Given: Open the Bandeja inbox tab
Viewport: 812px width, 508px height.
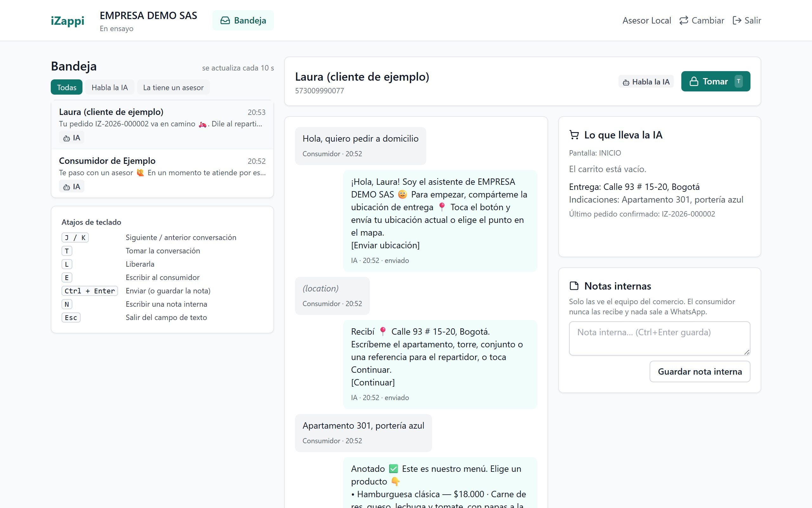Looking at the screenshot, I should [243, 21].
